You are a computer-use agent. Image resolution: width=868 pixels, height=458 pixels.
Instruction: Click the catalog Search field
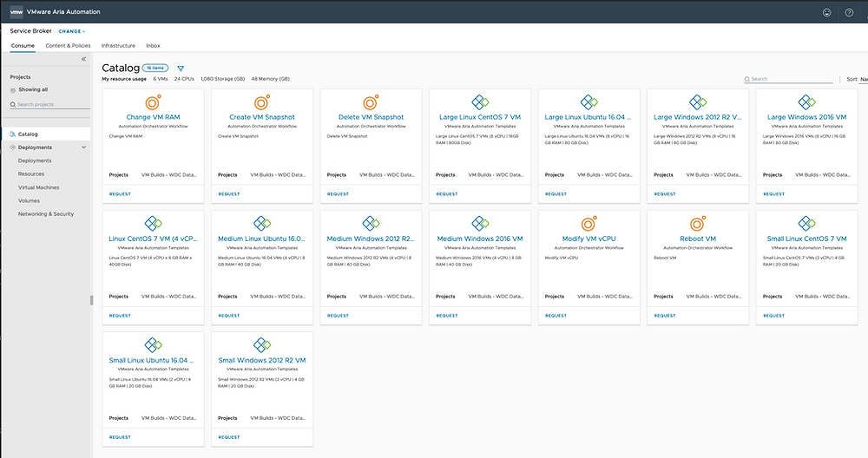788,79
